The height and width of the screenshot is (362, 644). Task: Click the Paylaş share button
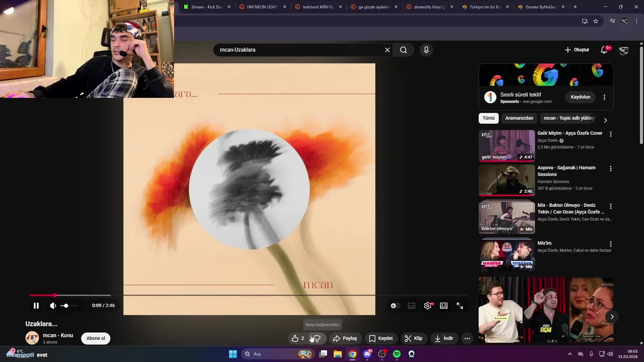[345, 338]
